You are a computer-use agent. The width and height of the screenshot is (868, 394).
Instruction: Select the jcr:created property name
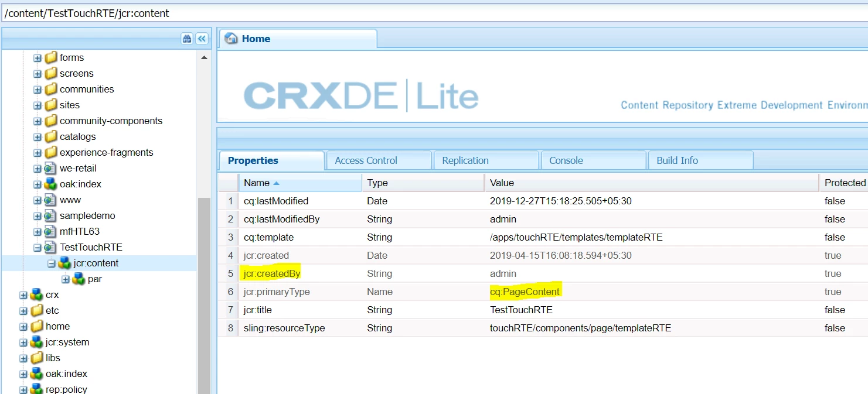(266, 255)
